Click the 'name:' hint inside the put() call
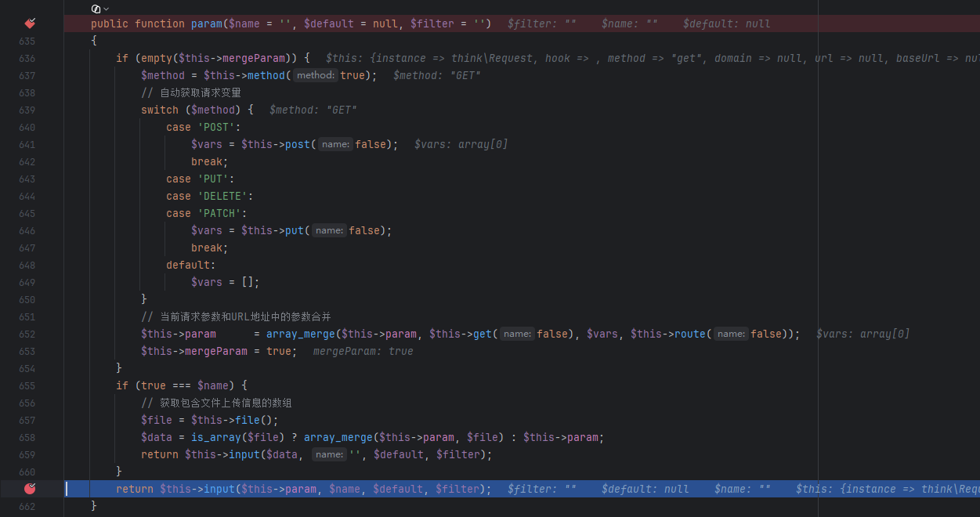The image size is (980, 517). (x=329, y=230)
